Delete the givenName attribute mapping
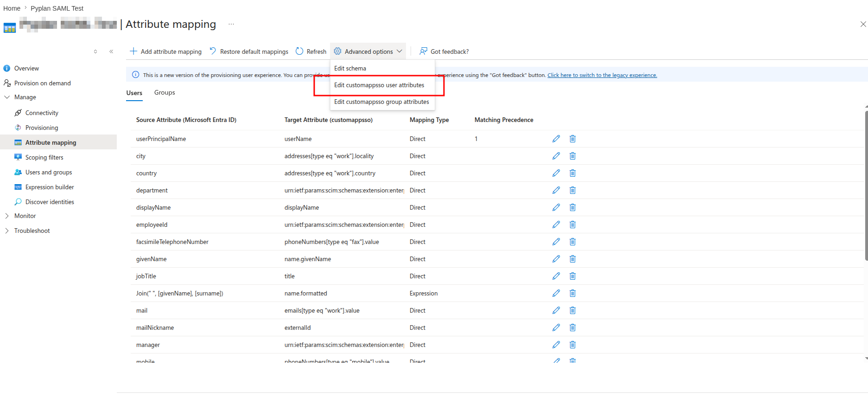 (x=573, y=259)
